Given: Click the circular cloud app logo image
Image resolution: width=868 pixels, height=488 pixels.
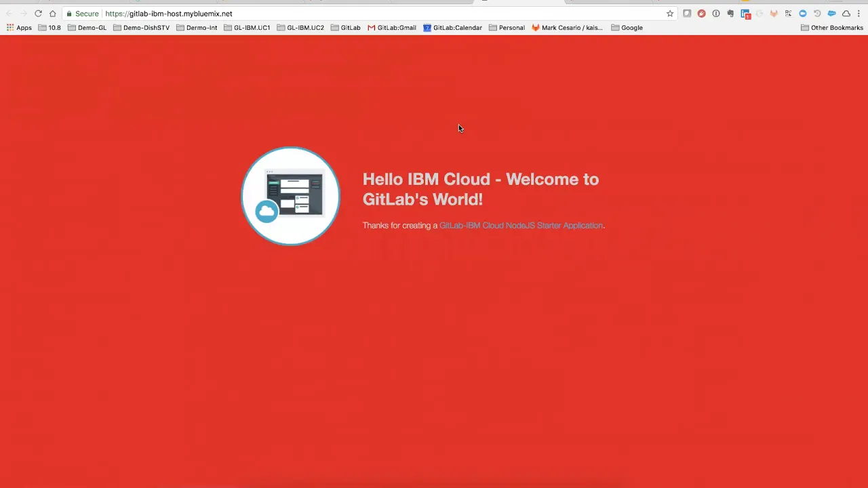Looking at the screenshot, I should pyautogui.click(x=290, y=196).
